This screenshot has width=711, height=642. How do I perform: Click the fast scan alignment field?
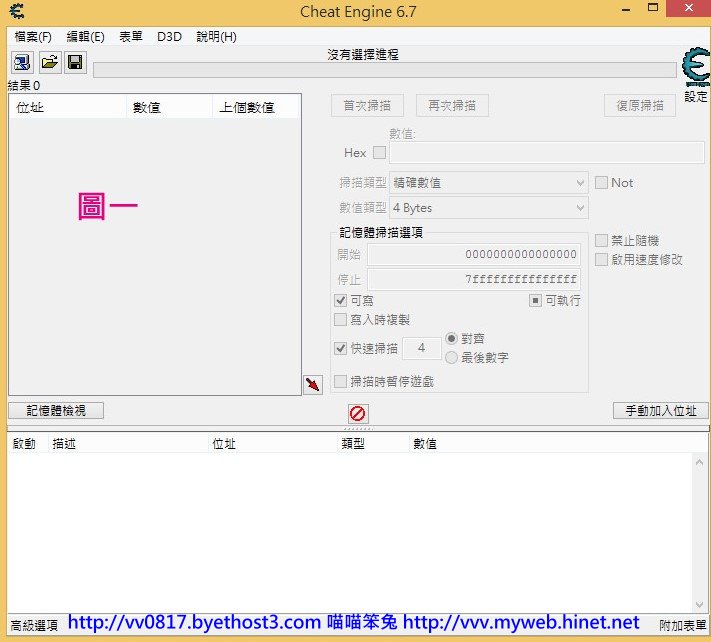[x=421, y=348]
